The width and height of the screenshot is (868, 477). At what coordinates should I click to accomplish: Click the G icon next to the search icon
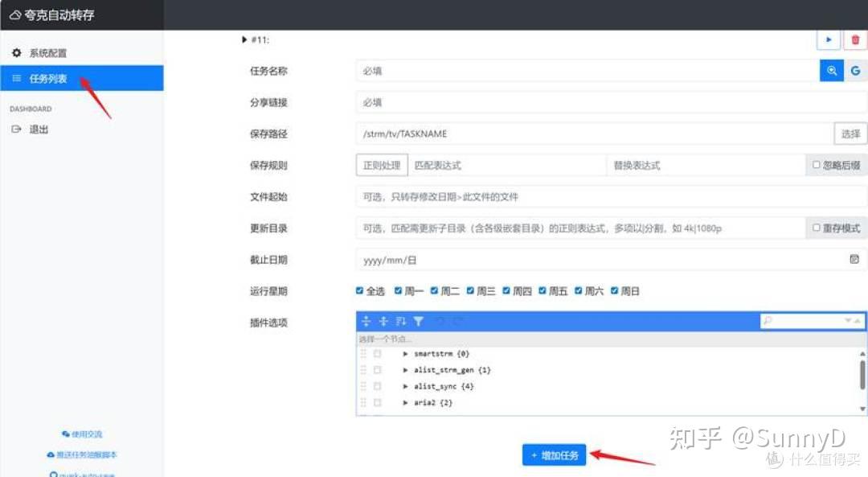pos(856,71)
